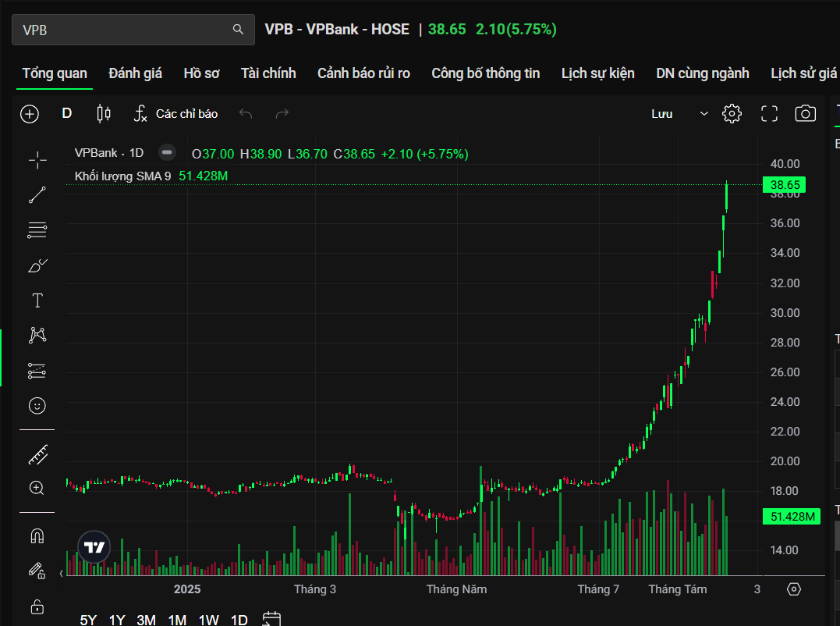Viewport: 840px width, 626px height.
Task: Switch to DN cùng ngành tab
Action: click(703, 73)
